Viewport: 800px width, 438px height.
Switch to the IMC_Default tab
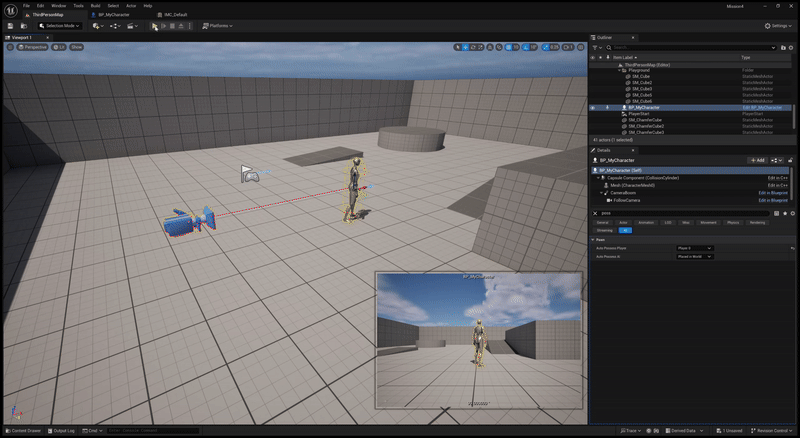(175, 15)
